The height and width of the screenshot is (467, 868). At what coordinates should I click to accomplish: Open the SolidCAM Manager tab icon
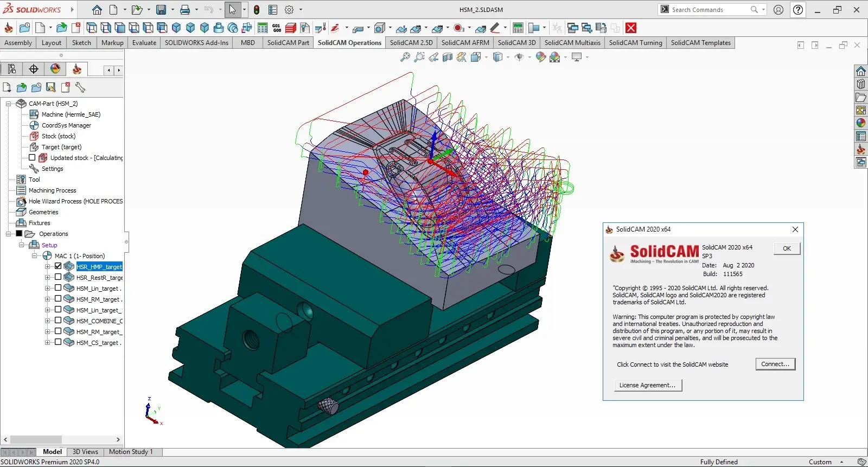click(77, 69)
